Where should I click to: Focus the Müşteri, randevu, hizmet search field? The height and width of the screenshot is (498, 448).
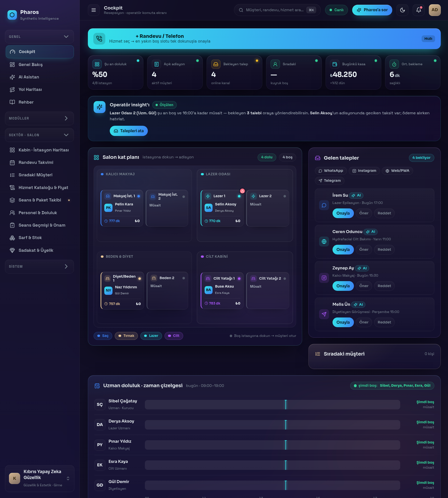[277, 10]
